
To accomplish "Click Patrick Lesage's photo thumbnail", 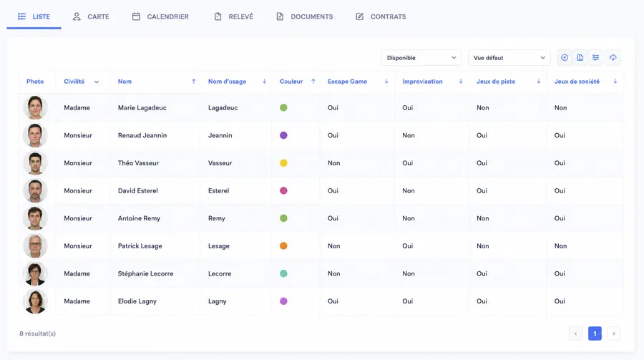I will (35, 245).
